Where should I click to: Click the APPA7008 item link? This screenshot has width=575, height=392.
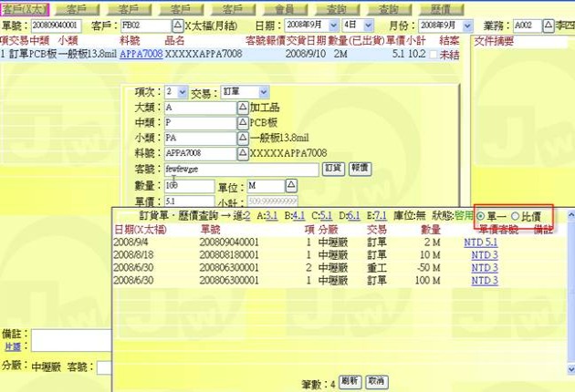coord(141,55)
